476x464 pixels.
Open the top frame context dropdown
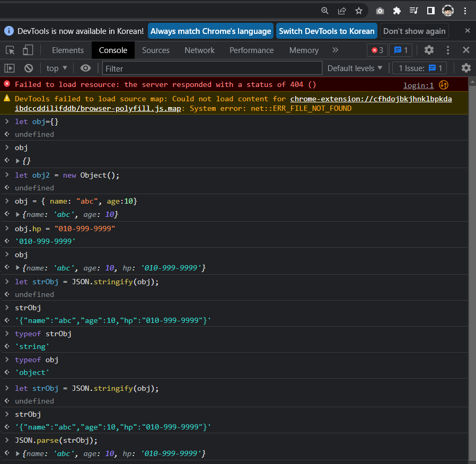pyautogui.click(x=56, y=68)
